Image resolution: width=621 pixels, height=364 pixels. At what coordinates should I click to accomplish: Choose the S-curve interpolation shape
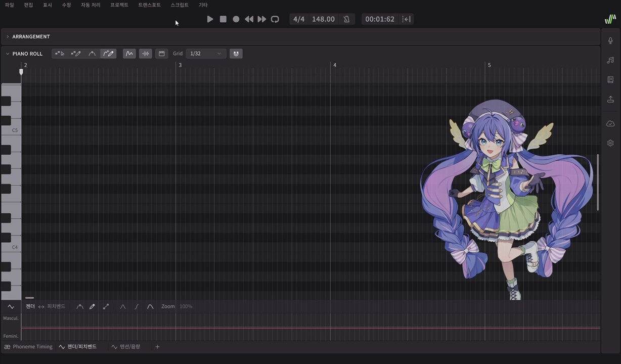click(137, 306)
